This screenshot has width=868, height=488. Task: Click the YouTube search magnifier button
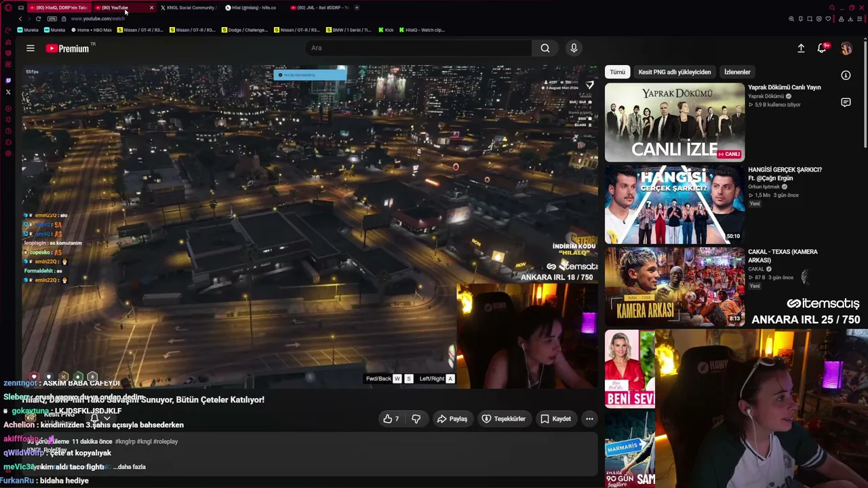(545, 48)
